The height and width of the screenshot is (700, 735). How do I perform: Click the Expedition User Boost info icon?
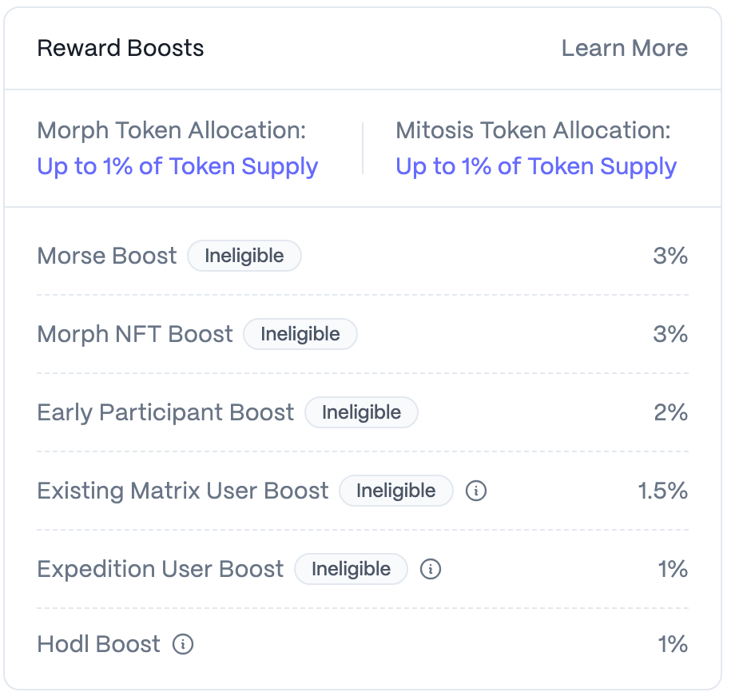pyautogui.click(x=431, y=569)
